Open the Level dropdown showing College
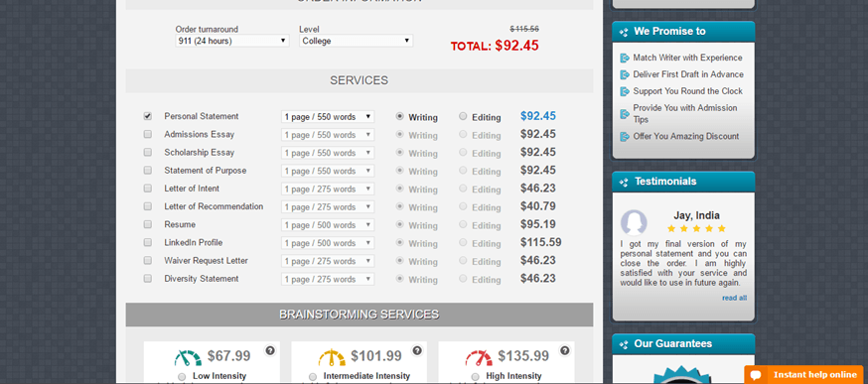Screen dimensions: 868x384 (356, 41)
